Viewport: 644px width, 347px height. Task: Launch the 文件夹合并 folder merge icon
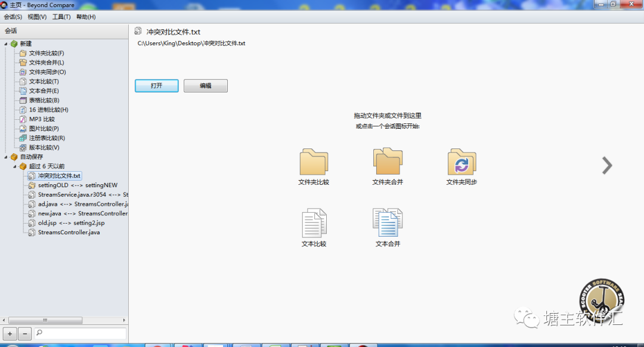(x=388, y=162)
